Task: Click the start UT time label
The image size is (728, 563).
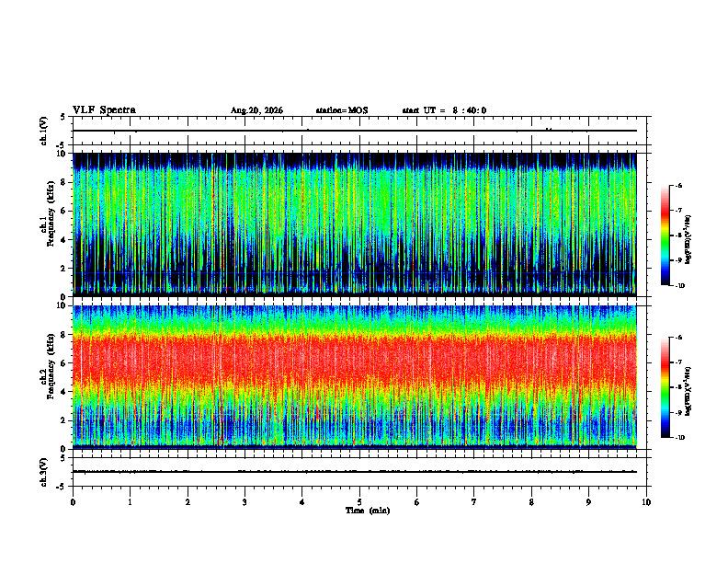Action: pos(444,110)
